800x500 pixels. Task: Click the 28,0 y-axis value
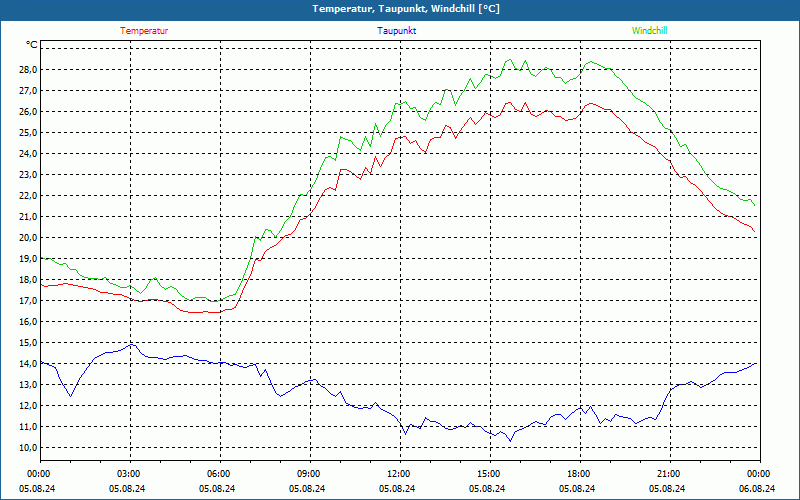tap(29, 70)
